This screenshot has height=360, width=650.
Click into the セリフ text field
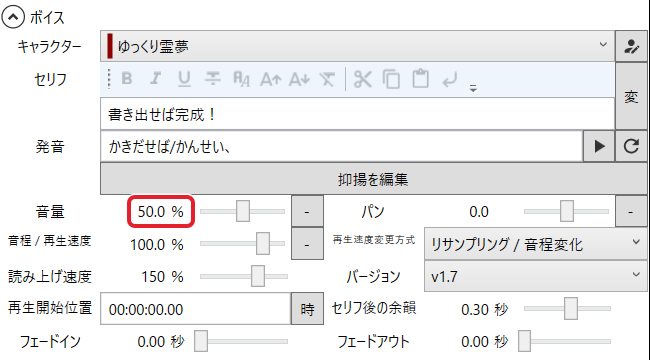point(357,114)
